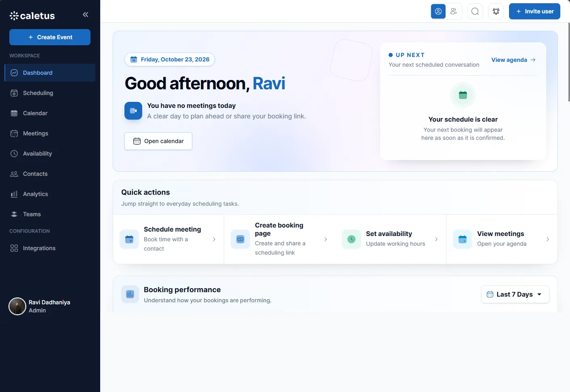The width and height of the screenshot is (570, 392).
Task: Click Open calendar button
Action: 158,141
